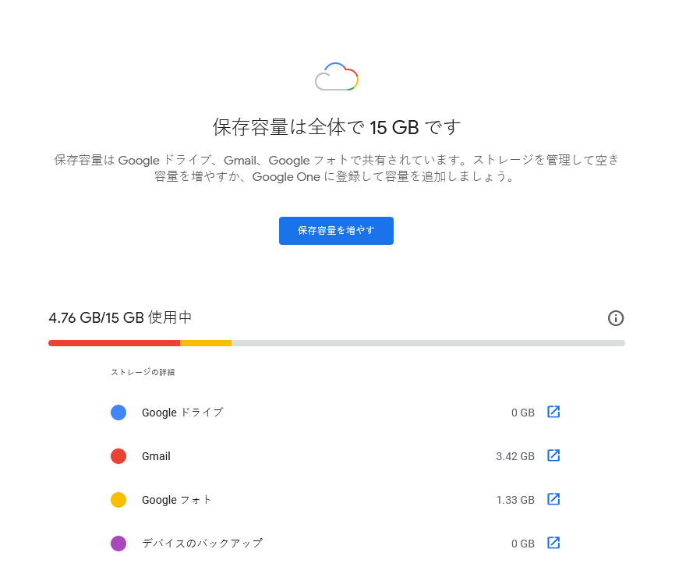
Task: Open Google フォト external link icon
Action: click(x=553, y=499)
